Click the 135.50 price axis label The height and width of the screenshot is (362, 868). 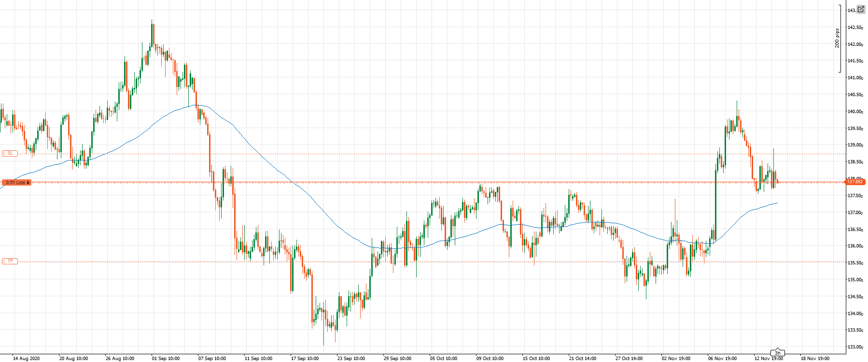coord(855,263)
